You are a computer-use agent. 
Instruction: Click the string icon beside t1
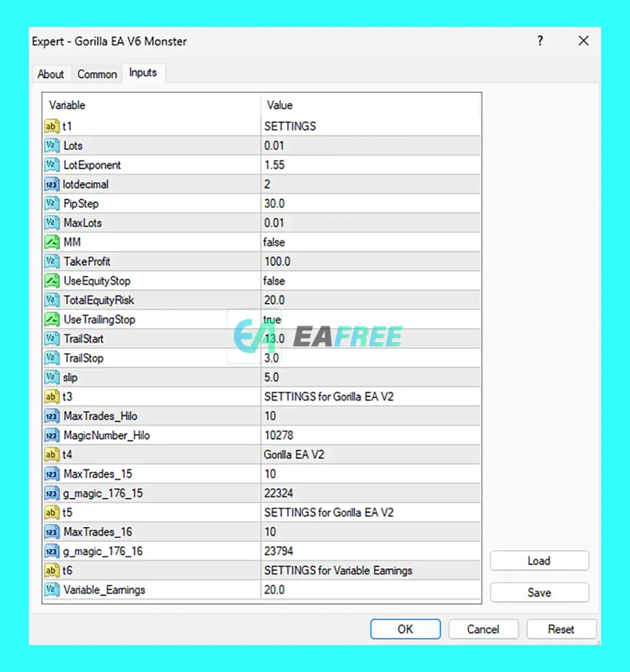(x=51, y=126)
